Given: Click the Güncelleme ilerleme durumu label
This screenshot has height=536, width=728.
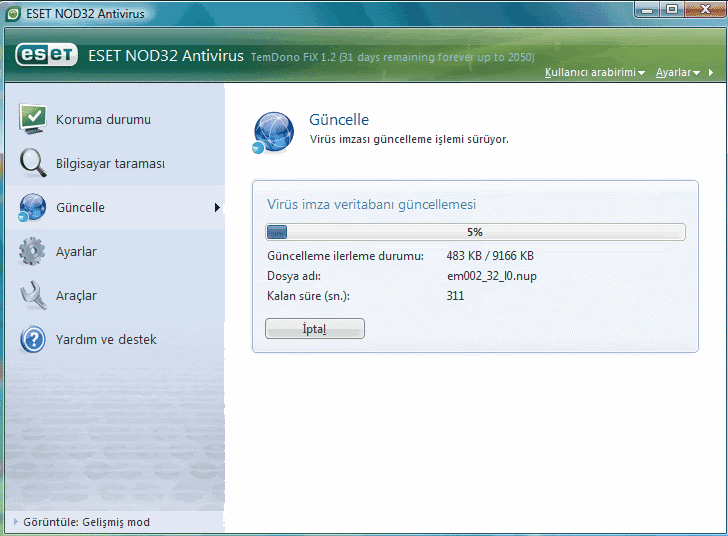Looking at the screenshot, I should [x=345, y=256].
